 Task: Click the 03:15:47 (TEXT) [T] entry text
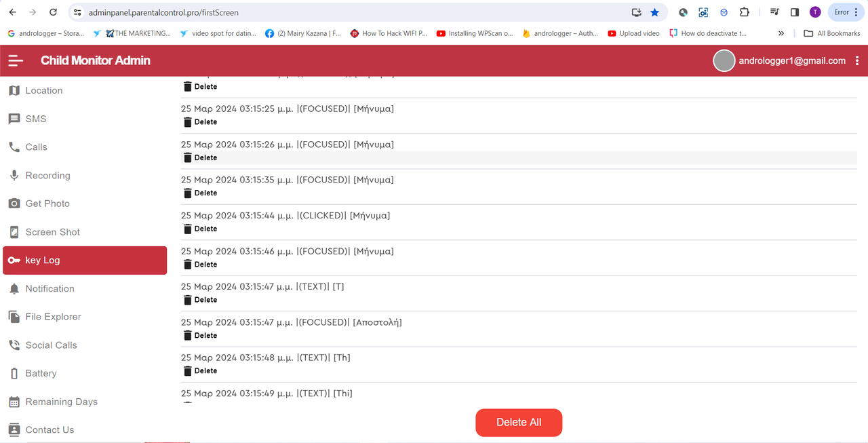(262, 287)
